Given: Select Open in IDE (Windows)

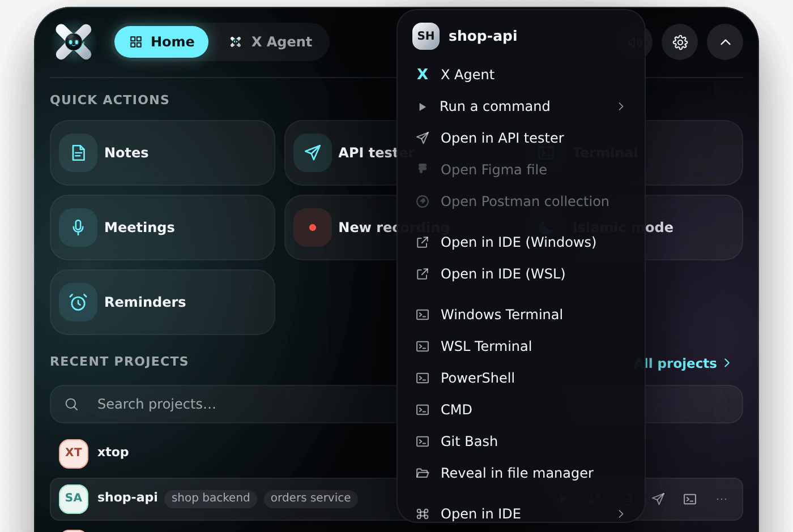Looking at the screenshot, I should pyautogui.click(x=521, y=242).
